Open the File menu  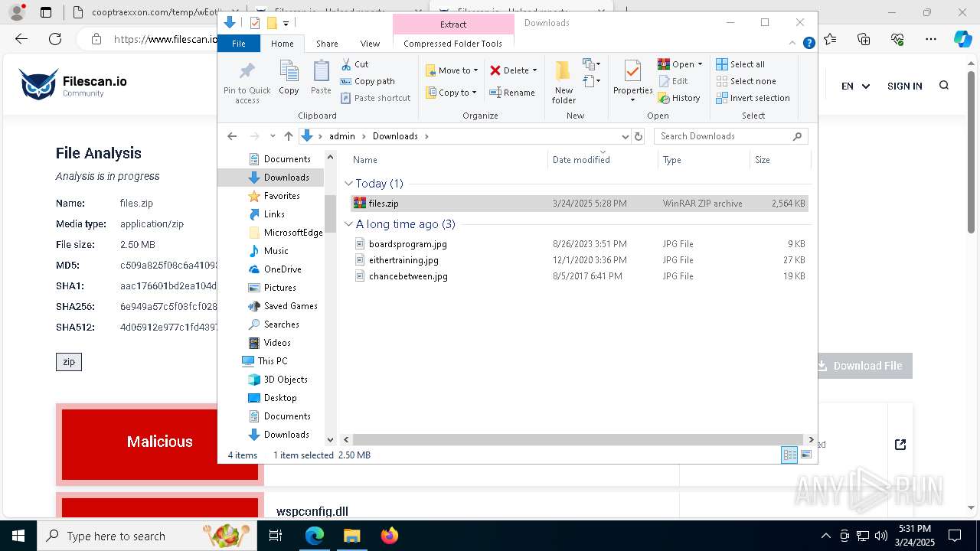pos(239,44)
